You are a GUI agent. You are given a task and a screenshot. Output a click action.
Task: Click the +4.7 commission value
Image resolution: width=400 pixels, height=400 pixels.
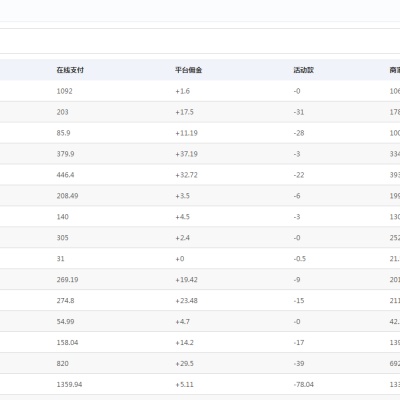183,322
